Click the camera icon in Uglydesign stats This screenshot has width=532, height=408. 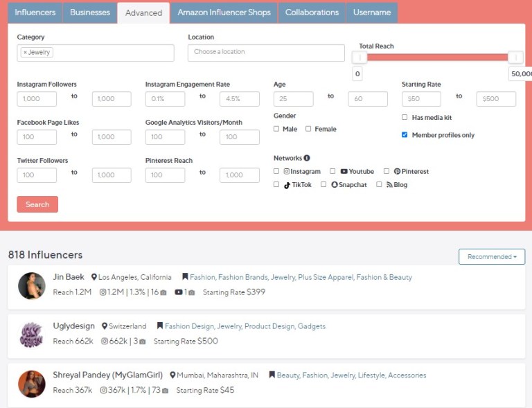click(x=143, y=342)
